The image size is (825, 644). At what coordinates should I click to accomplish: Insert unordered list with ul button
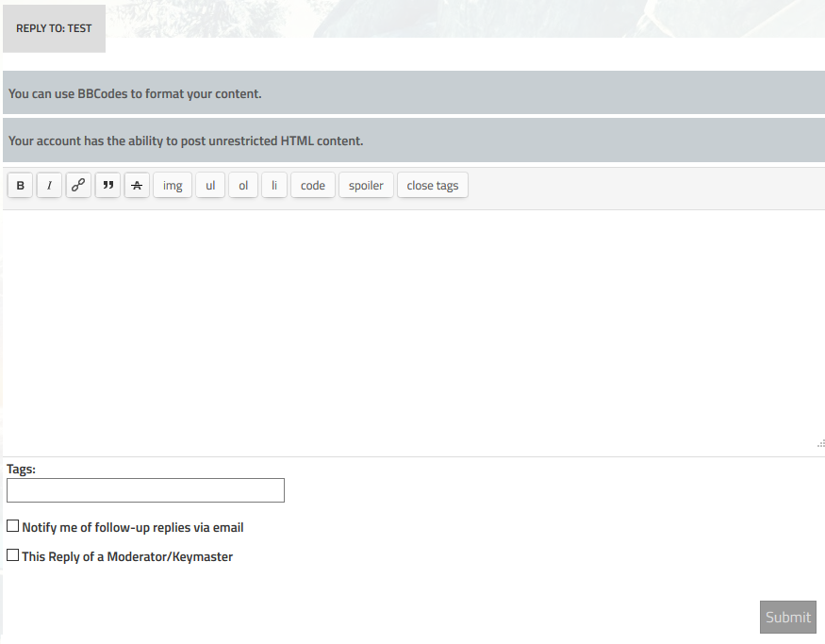pos(210,186)
